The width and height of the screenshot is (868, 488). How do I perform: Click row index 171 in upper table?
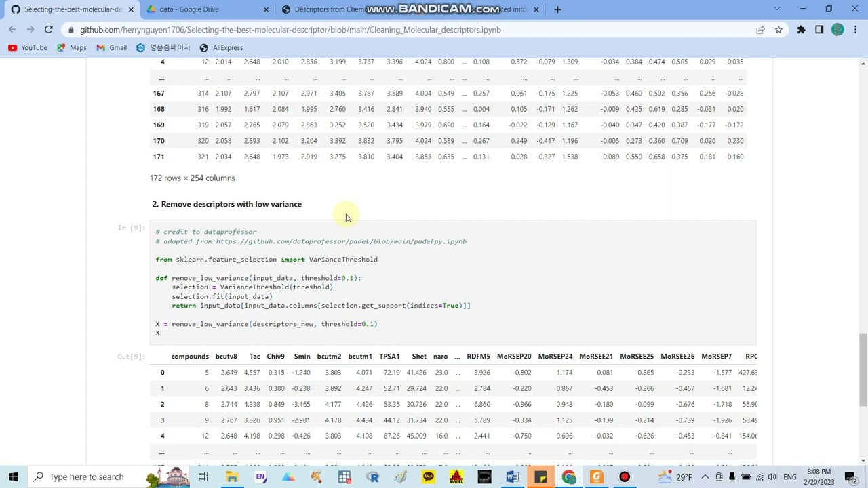(159, 157)
